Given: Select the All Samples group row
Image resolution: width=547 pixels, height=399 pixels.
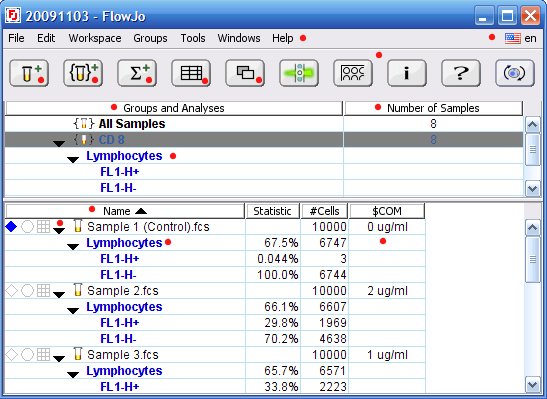Looking at the screenshot, I should pos(264,124).
